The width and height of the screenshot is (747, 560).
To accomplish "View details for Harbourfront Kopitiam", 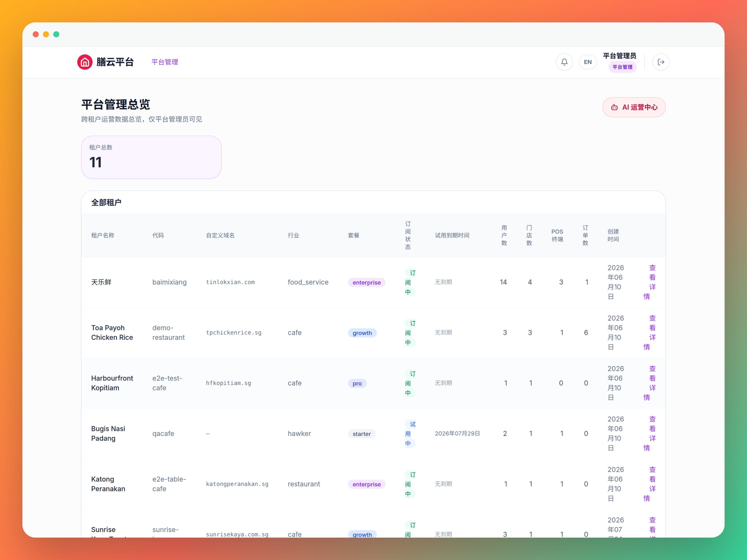I will click(x=649, y=383).
